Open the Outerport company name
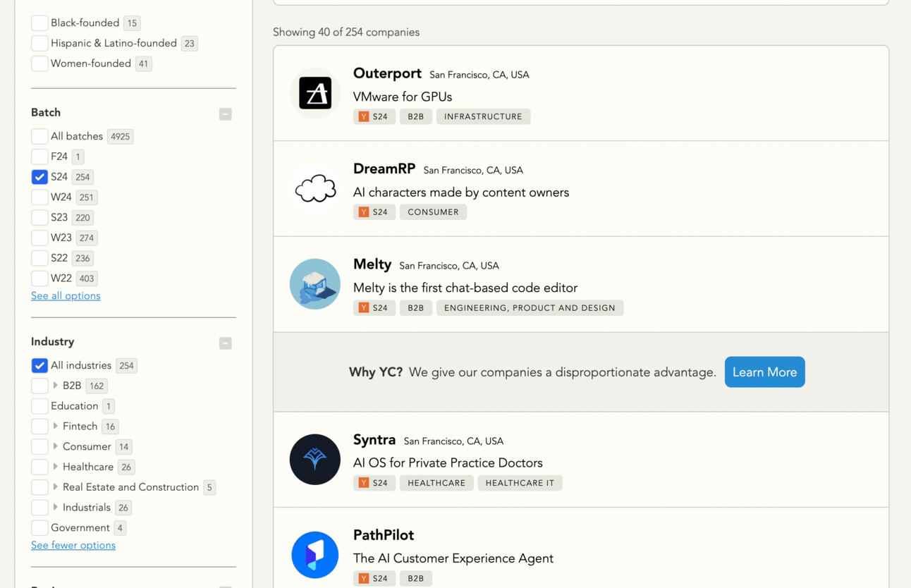This screenshot has height=588, width=911. [x=387, y=73]
